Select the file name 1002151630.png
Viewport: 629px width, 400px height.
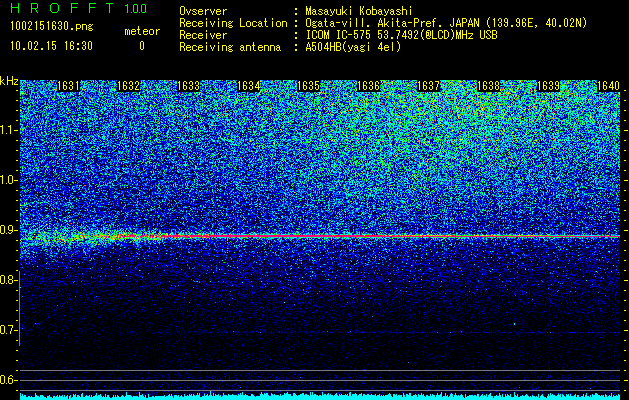pyautogui.click(x=52, y=27)
